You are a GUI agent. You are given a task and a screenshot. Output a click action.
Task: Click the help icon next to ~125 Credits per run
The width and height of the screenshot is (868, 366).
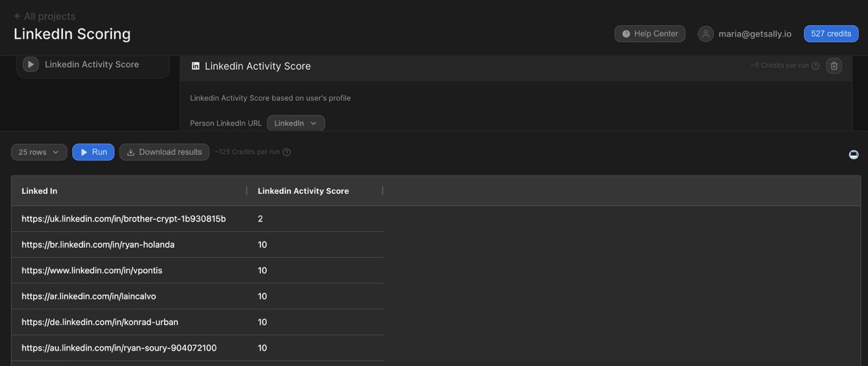click(x=287, y=152)
